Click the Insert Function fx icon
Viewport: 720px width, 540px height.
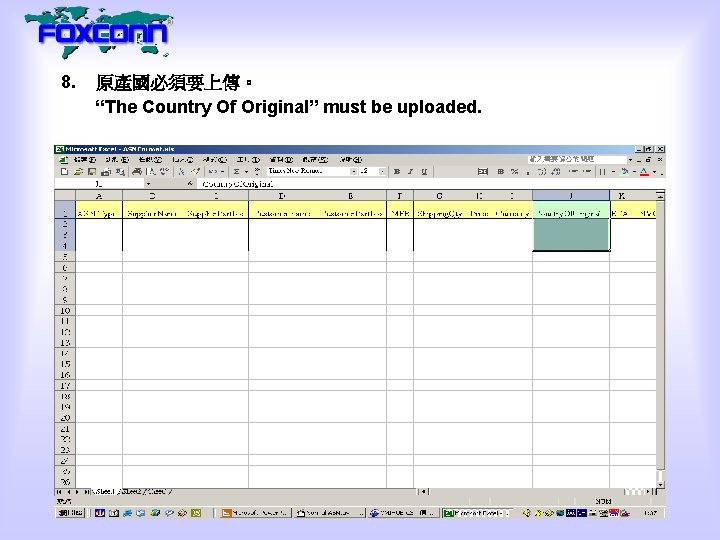(190, 184)
